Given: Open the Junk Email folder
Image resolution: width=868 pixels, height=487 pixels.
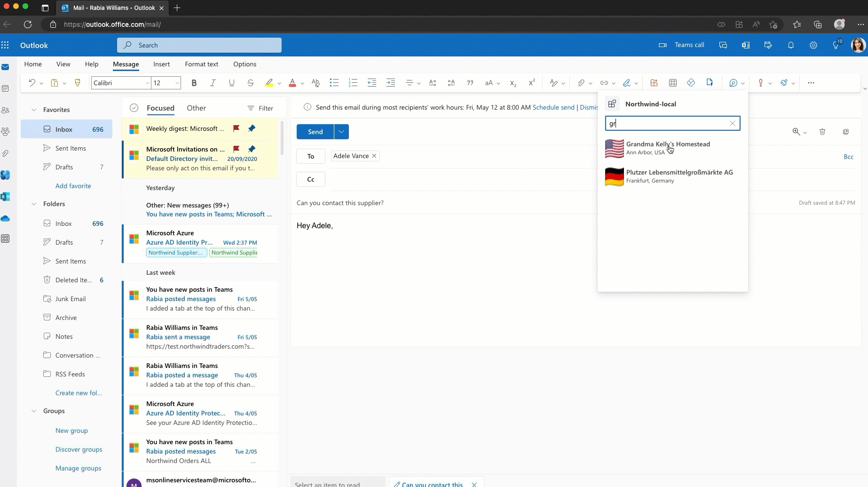Looking at the screenshot, I should (66, 299).
